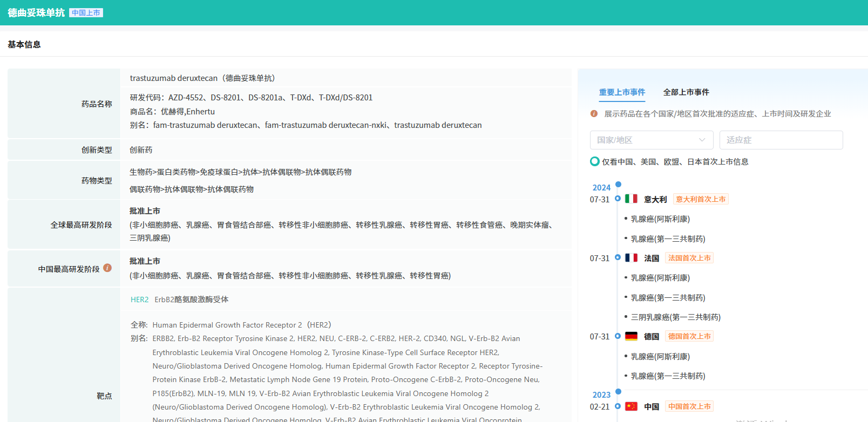Click the 意大利首次上市 tag
Screen dimensions: 868x422
(701, 199)
